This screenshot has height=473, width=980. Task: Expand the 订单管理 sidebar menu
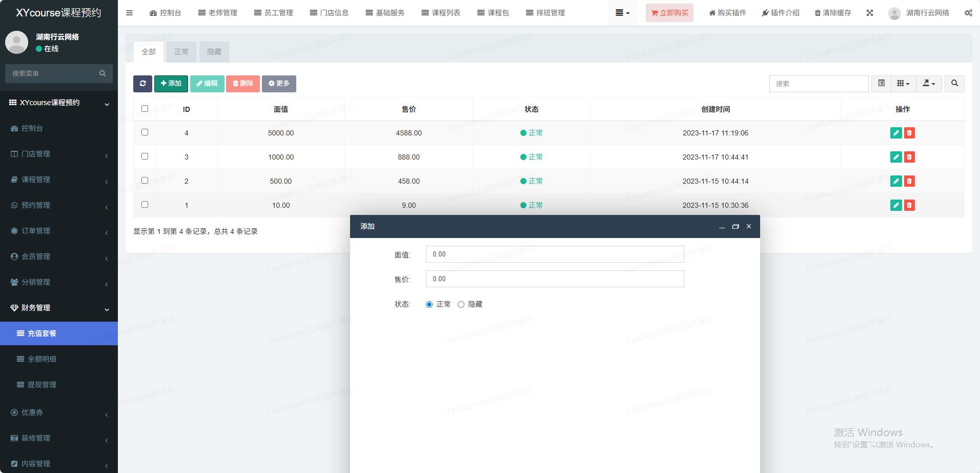(x=59, y=231)
